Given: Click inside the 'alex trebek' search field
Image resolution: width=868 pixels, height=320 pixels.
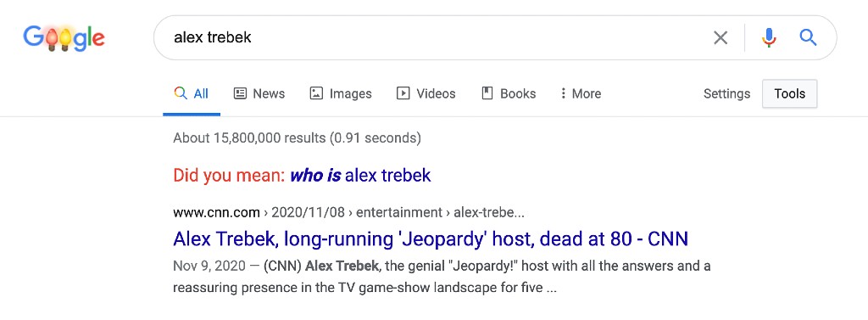Looking at the screenshot, I should click(431, 37).
